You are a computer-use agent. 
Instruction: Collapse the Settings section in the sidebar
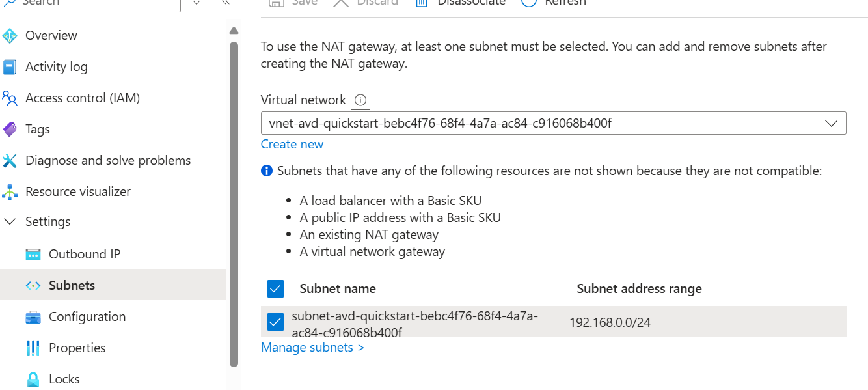click(10, 221)
